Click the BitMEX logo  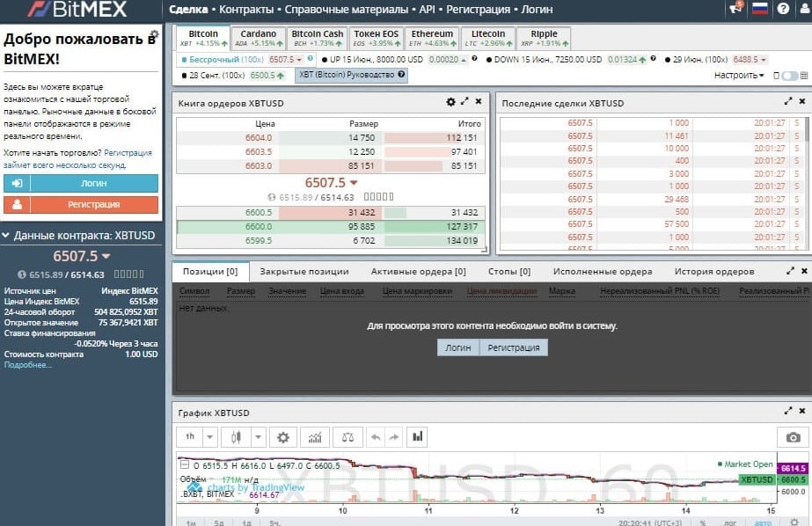[77, 9]
